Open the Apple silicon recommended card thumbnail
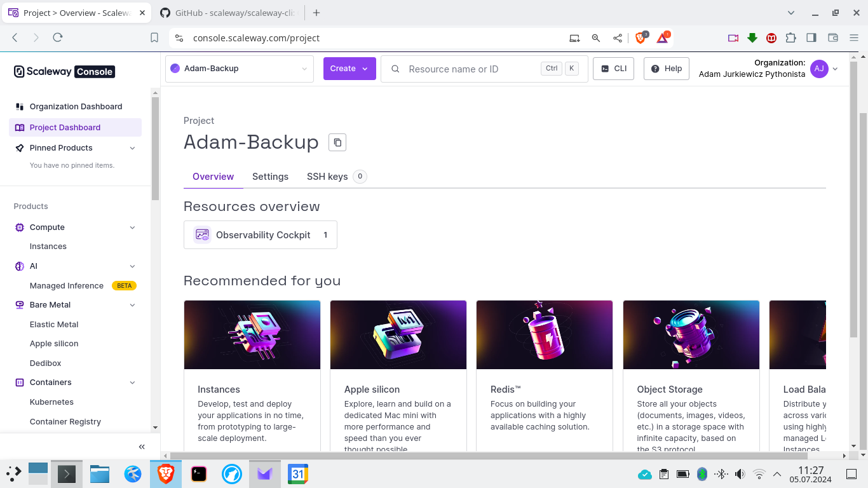 click(398, 335)
